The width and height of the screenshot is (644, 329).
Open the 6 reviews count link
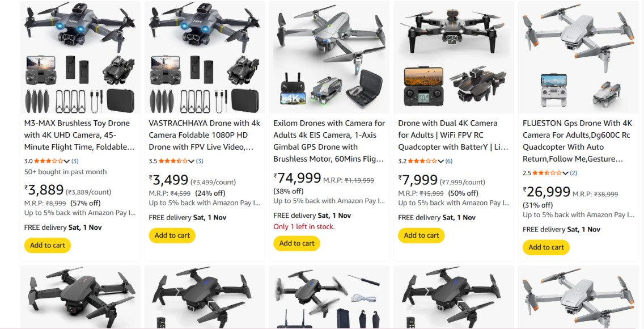(x=449, y=161)
